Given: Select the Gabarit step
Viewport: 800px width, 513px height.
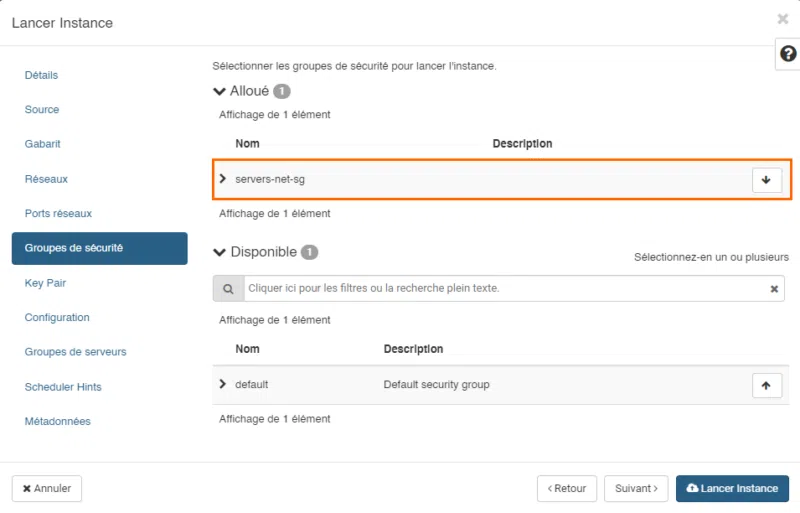Looking at the screenshot, I should pyautogui.click(x=43, y=144).
